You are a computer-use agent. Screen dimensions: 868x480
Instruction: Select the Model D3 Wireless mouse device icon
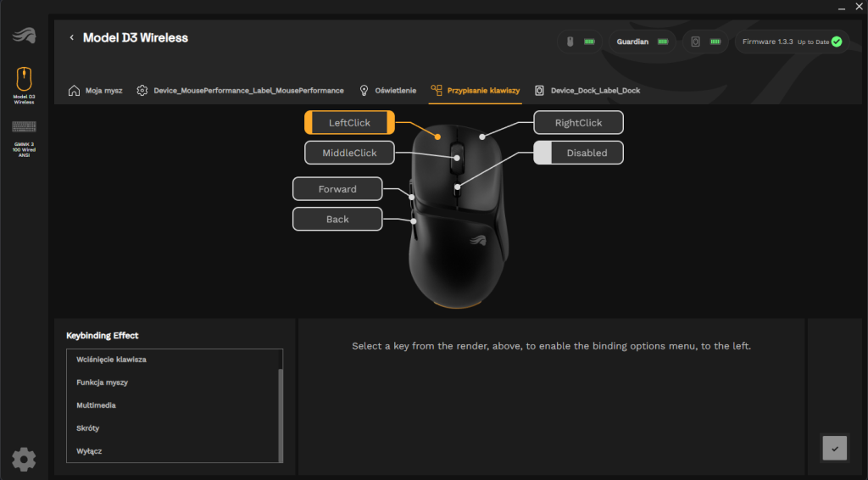[24, 80]
